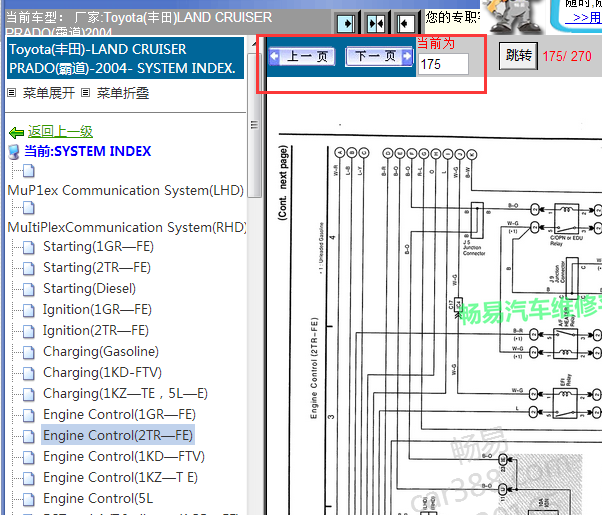The width and height of the screenshot is (602, 515).
Task: Click document icon above MuP1ex Communication System
Action: (x=29, y=171)
